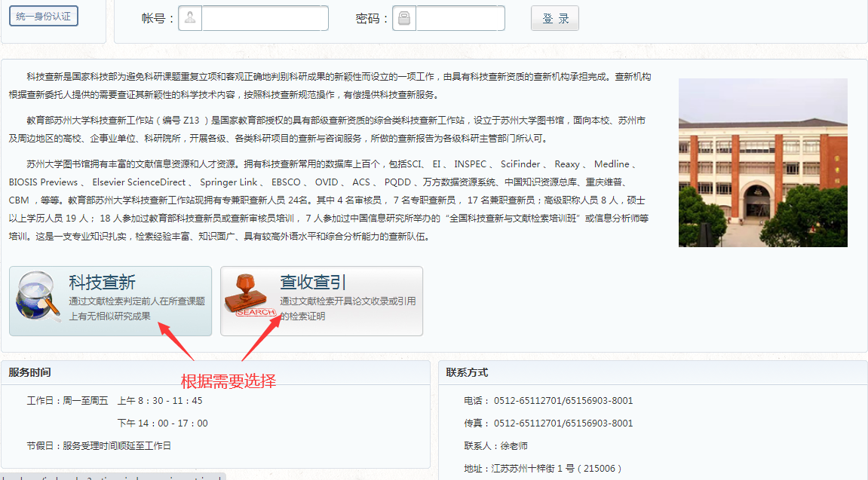Click the 查收查引 title heading
The height and width of the screenshot is (480, 868).
pyautogui.click(x=313, y=282)
